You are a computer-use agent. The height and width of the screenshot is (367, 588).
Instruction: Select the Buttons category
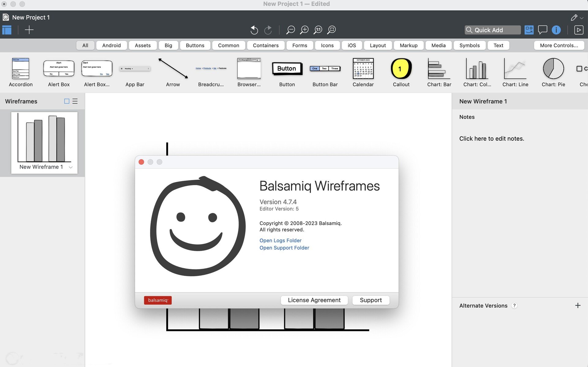coord(195,45)
